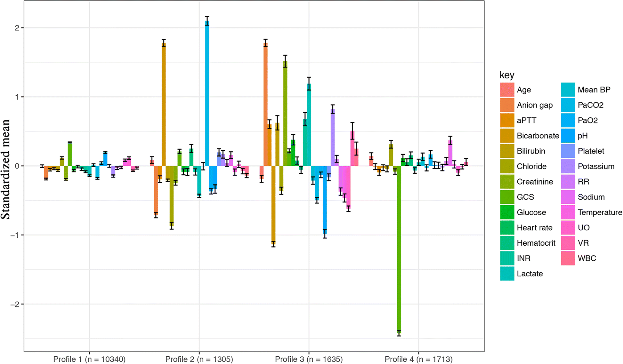The image size is (623, 364).
Task: Click the tall Bicarbonate bar in Profile 2
Action: tap(164, 105)
